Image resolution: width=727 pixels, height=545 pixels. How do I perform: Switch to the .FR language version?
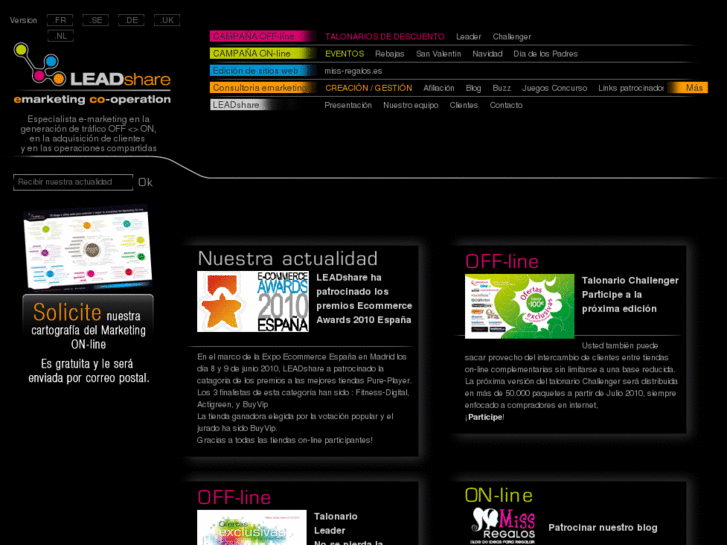[60, 20]
